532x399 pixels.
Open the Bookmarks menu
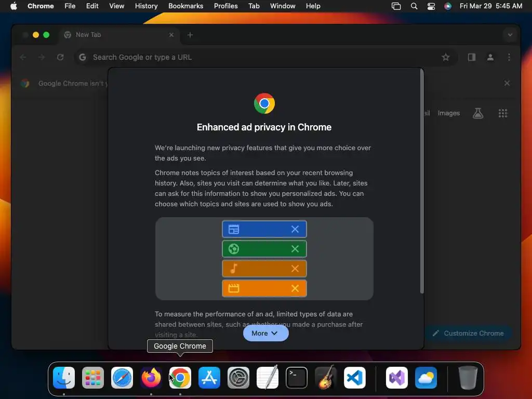(x=186, y=6)
